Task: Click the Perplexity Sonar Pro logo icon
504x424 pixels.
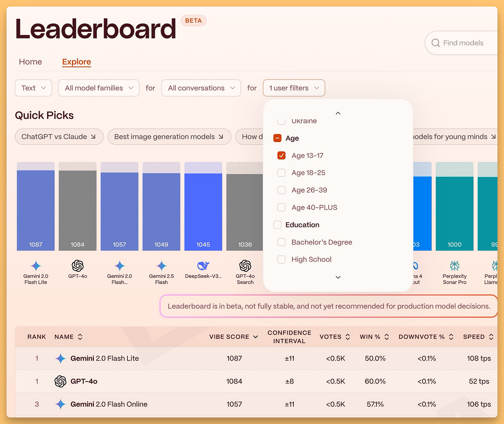Action: click(x=454, y=266)
